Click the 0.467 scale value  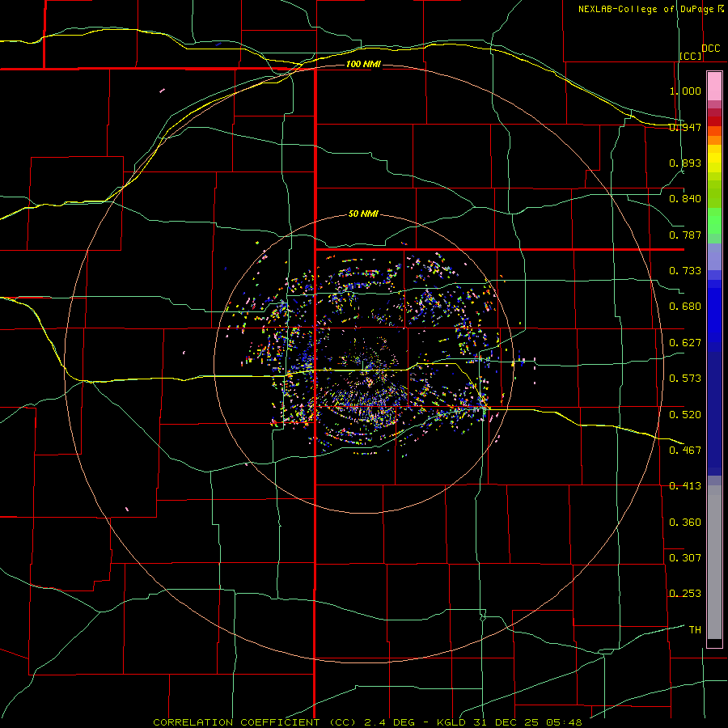(x=685, y=450)
